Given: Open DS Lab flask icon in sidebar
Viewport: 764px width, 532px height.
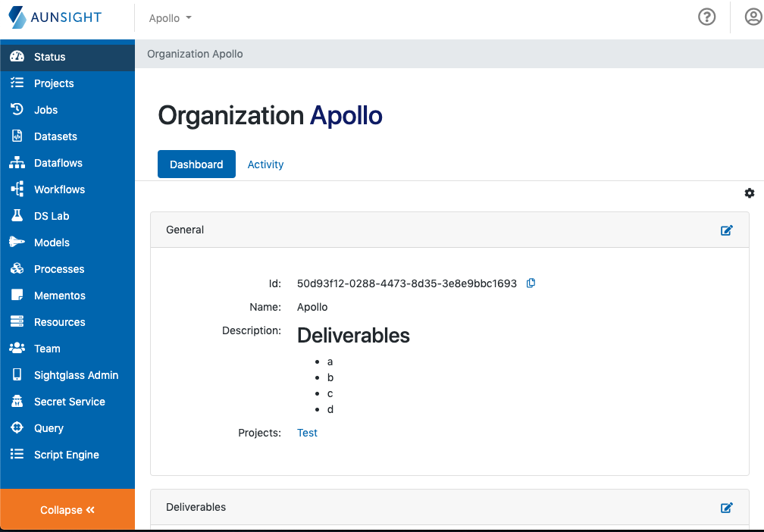Looking at the screenshot, I should [17, 216].
